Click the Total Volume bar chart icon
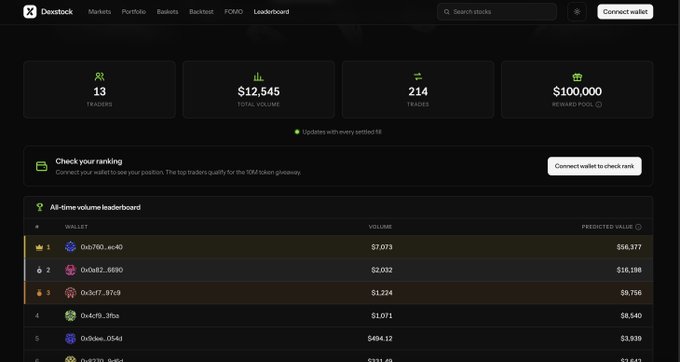 tap(258, 77)
